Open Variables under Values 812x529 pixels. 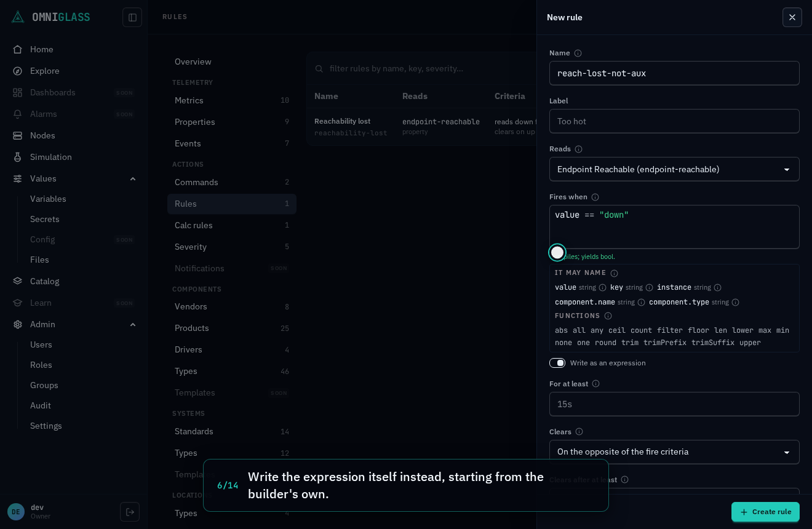coord(48,199)
